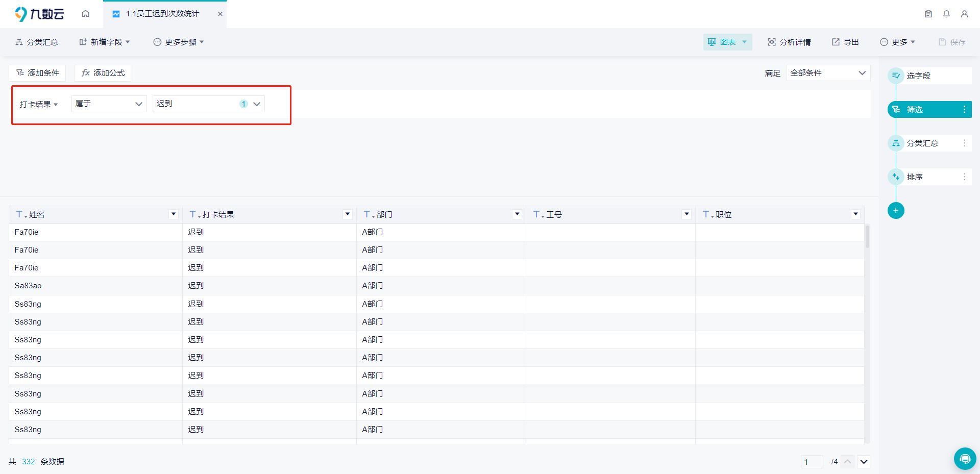The image size is (980, 474).
Task: Select the 选字段 step
Action: point(929,76)
